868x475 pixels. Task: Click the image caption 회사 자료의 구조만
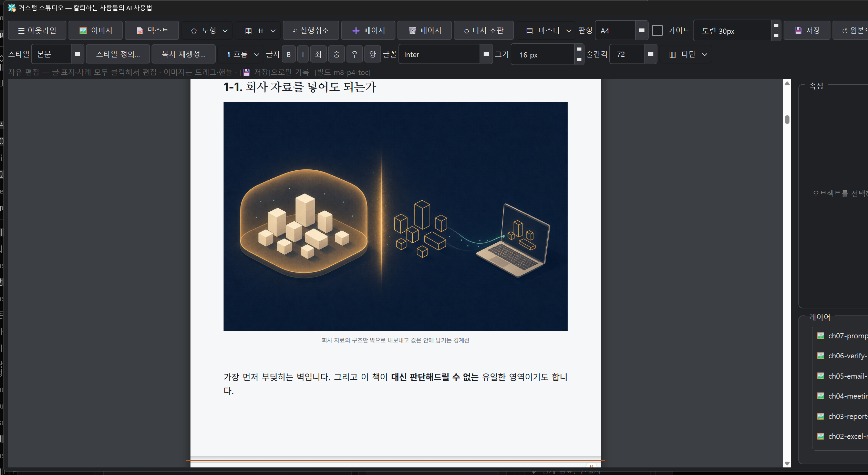point(395,340)
